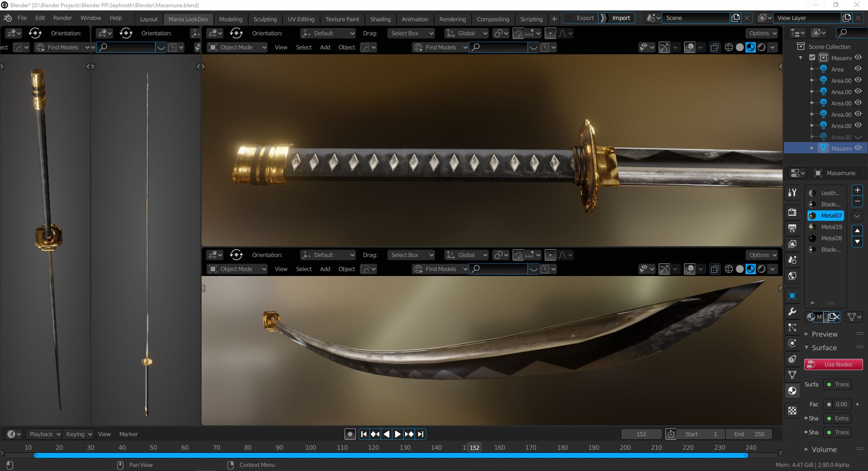Jump to next keyframe
The image size is (868, 471).
[409, 434]
